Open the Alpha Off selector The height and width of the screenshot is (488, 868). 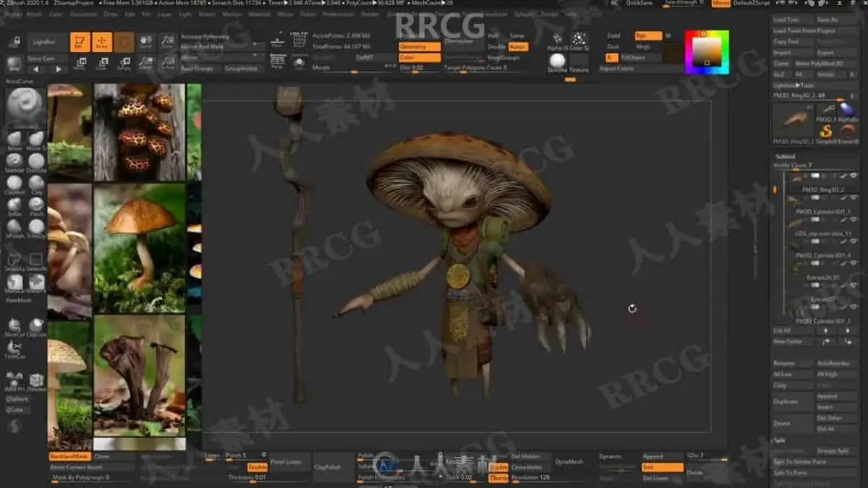557,39
